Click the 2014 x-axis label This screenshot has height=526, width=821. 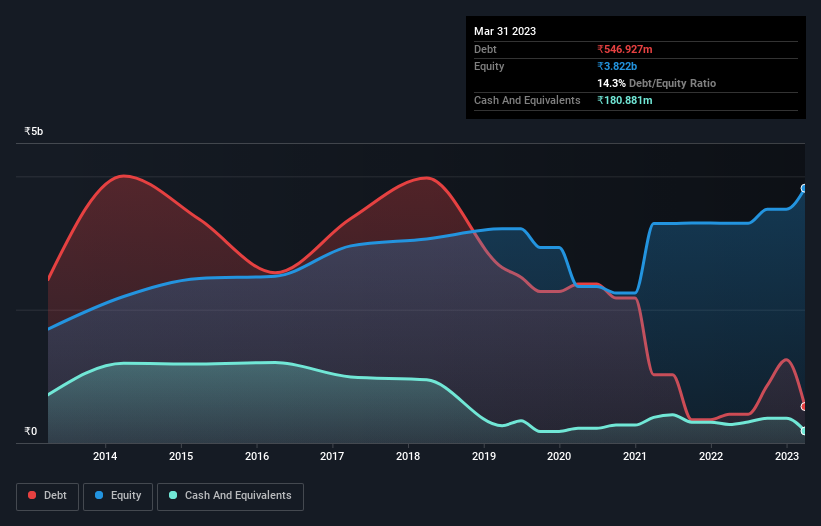pos(105,456)
